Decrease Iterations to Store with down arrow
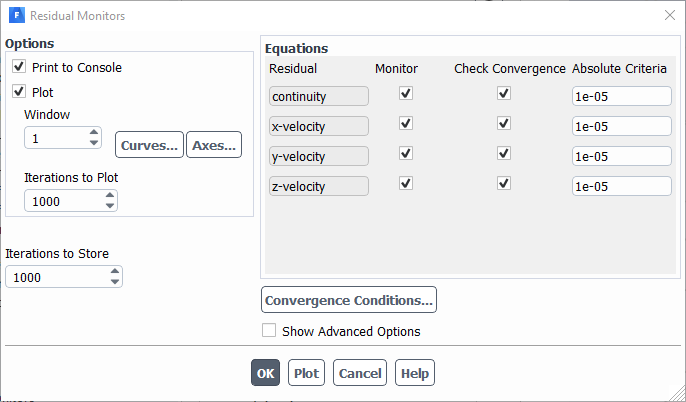The image size is (686, 402). (115, 283)
